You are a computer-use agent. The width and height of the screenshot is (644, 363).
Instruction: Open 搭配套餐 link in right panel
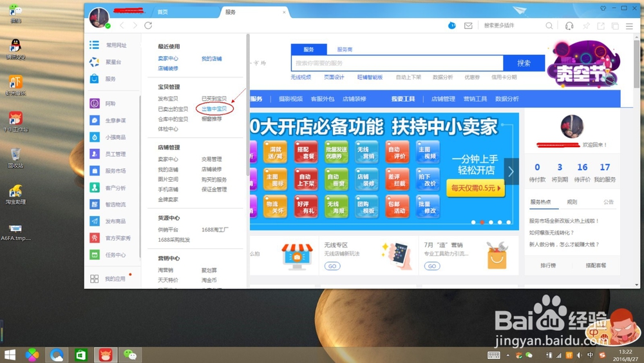(x=596, y=266)
